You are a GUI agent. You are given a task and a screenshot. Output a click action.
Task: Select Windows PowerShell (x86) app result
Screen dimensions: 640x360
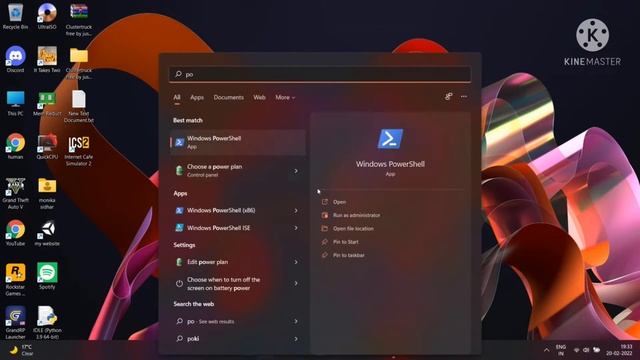238,211
